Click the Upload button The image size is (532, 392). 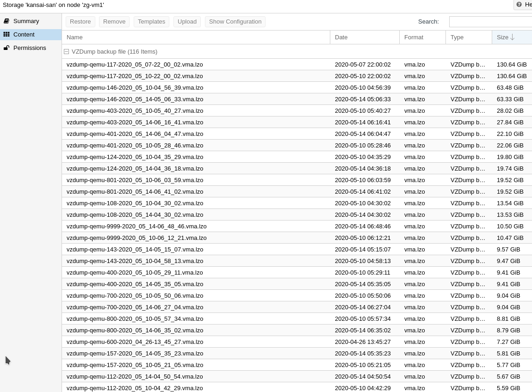pos(187,21)
